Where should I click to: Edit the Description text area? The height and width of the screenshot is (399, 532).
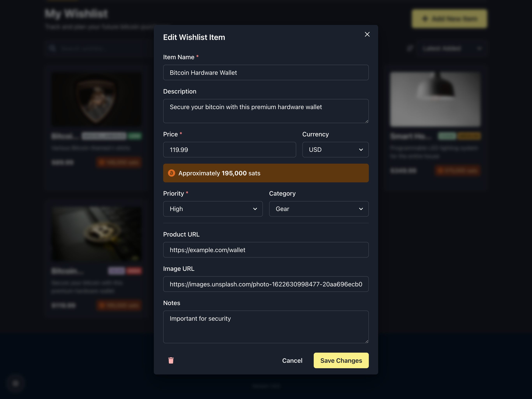click(x=266, y=111)
